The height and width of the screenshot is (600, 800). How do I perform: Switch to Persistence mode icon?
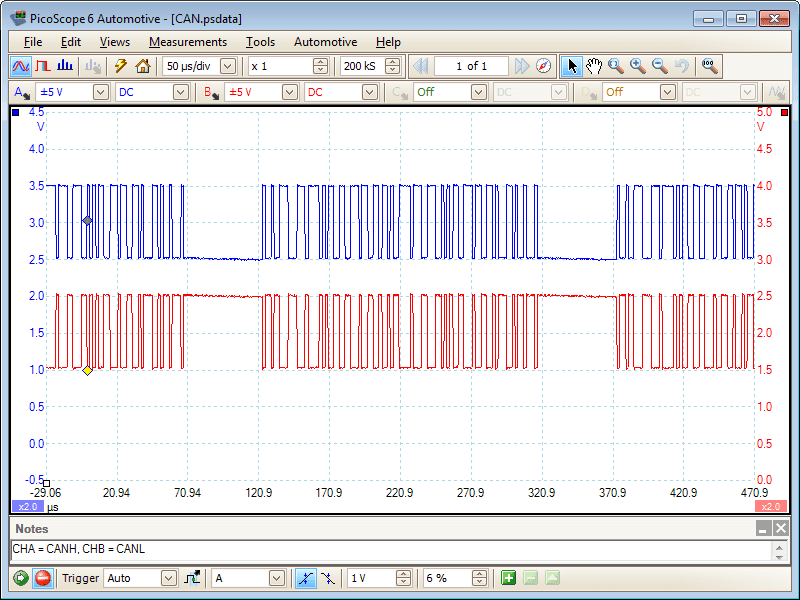pos(43,66)
